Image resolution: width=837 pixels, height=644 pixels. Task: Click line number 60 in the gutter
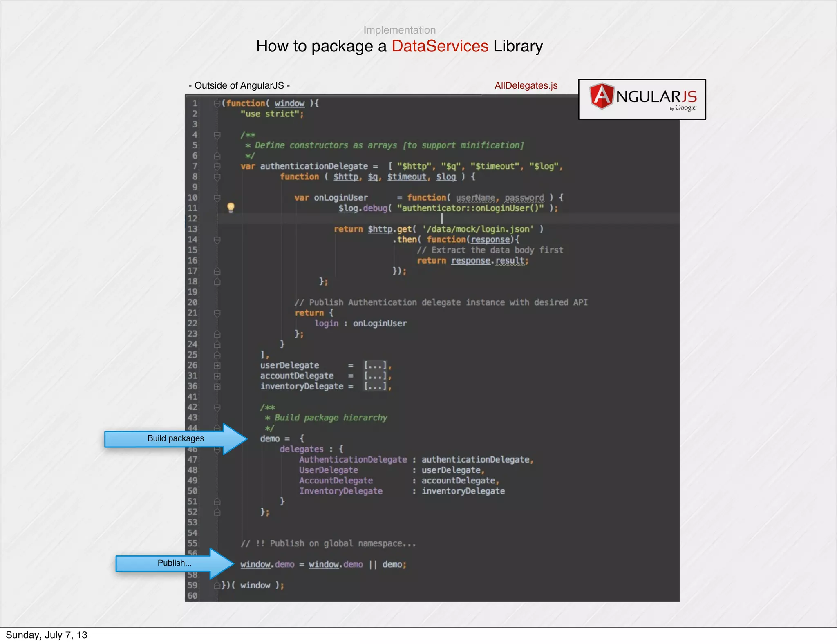192,596
